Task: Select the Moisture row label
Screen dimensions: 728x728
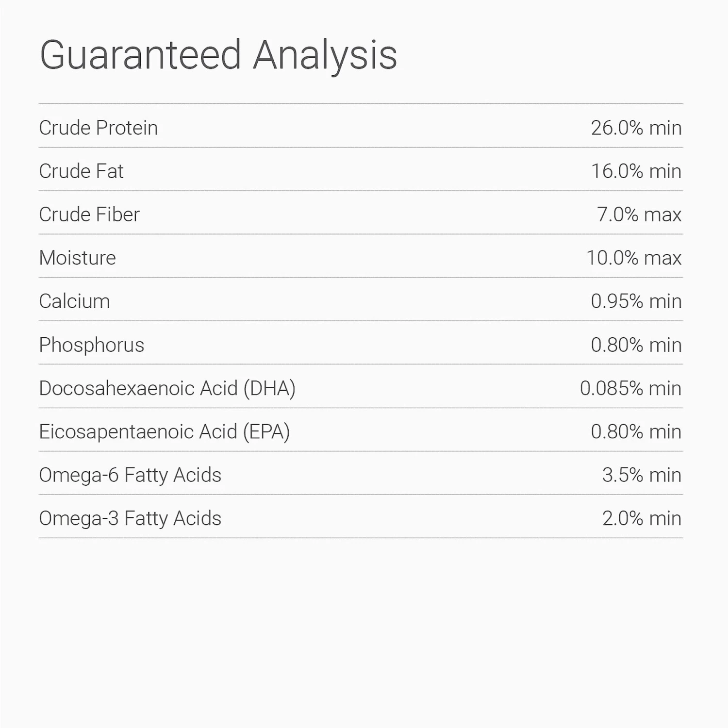Action: coord(78,258)
